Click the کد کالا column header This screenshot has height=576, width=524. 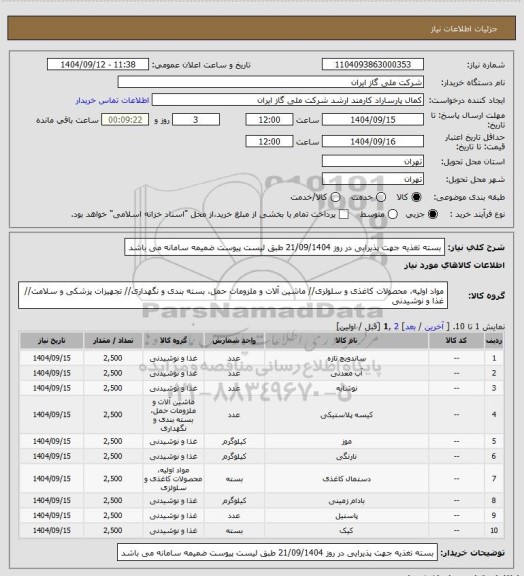click(x=456, y=341)
